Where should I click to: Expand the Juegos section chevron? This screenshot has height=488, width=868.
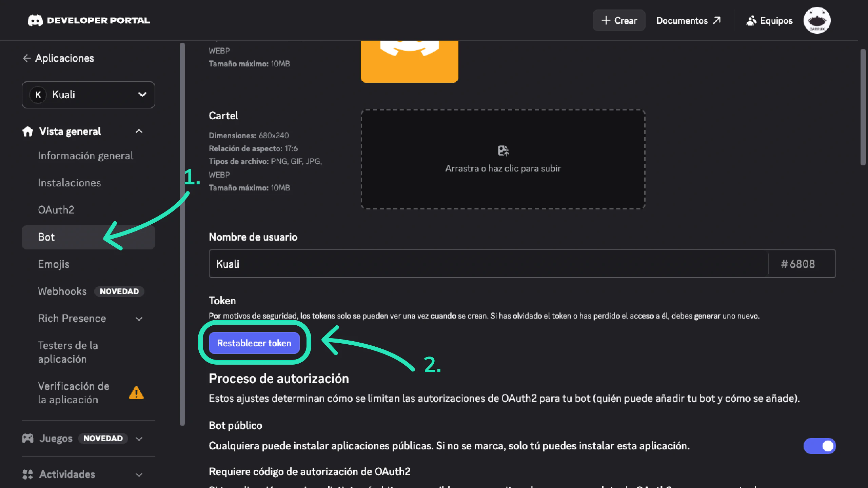(139, 439)
